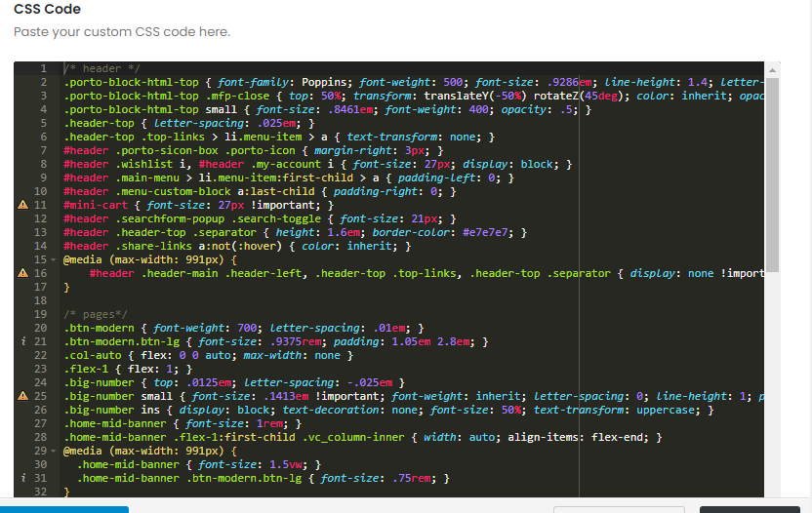Click '.btn-modern' selector on line 20
Viewport: 812px width, 513px height.
pos(99,329)
